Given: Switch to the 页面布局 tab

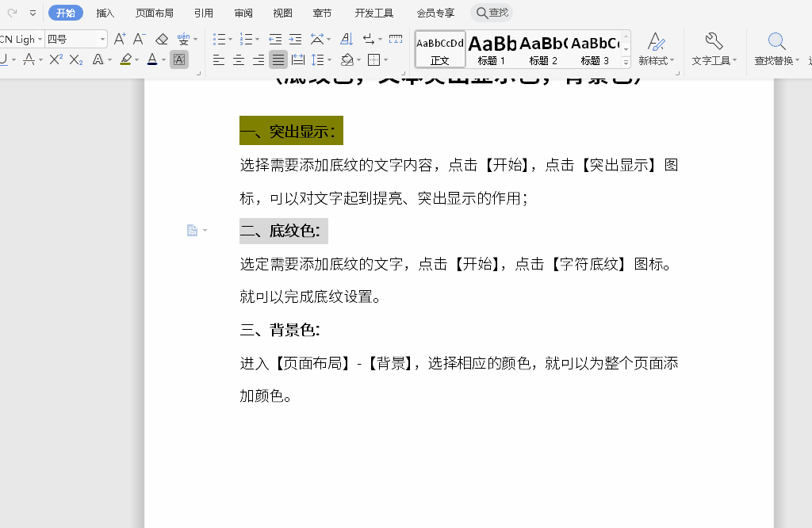Looking at the screenshot, I should pyautogui.click(x=154, y=13).
